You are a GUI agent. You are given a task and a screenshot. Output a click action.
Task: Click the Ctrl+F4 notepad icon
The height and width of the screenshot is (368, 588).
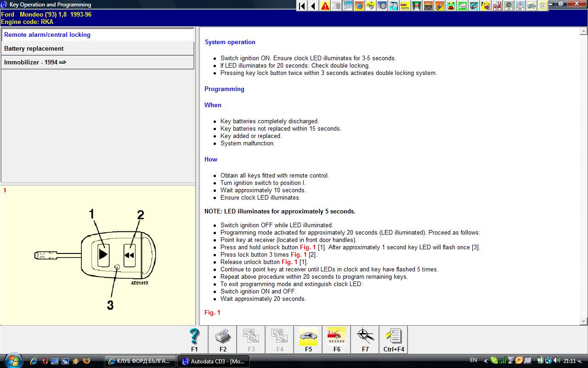tap(394, 340)
